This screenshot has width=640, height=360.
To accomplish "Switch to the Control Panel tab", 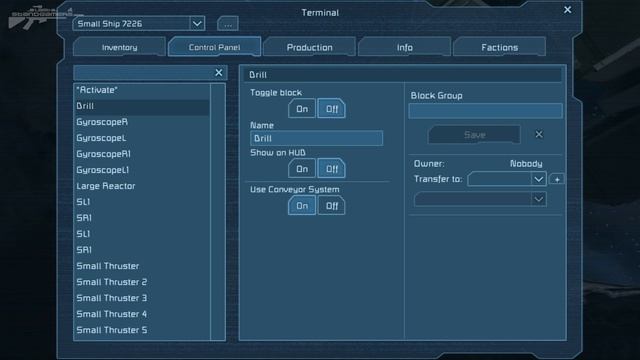I will 214,47.
